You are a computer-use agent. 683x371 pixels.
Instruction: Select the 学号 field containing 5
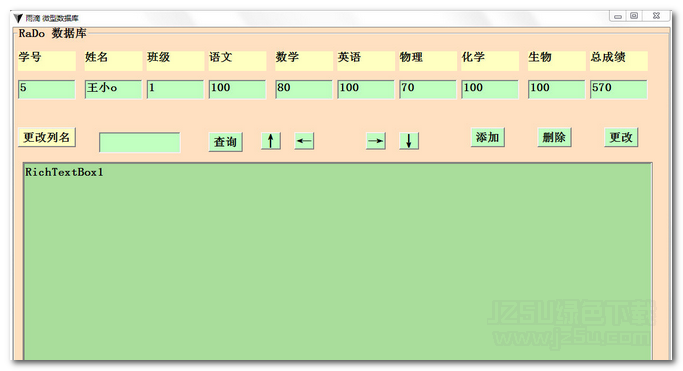pyautogui.click(x=47, y=89)
